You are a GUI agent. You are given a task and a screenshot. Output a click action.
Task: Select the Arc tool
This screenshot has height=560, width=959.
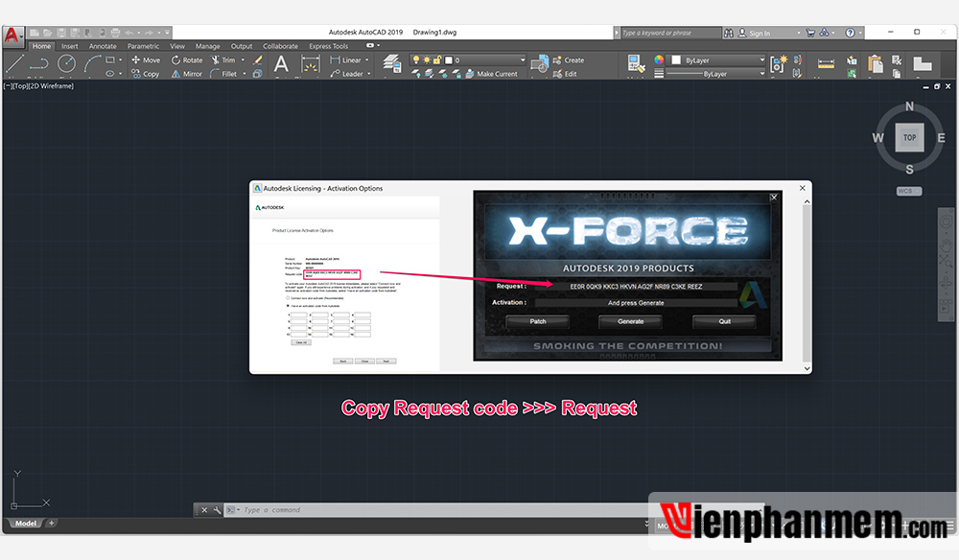pos(92,63)
